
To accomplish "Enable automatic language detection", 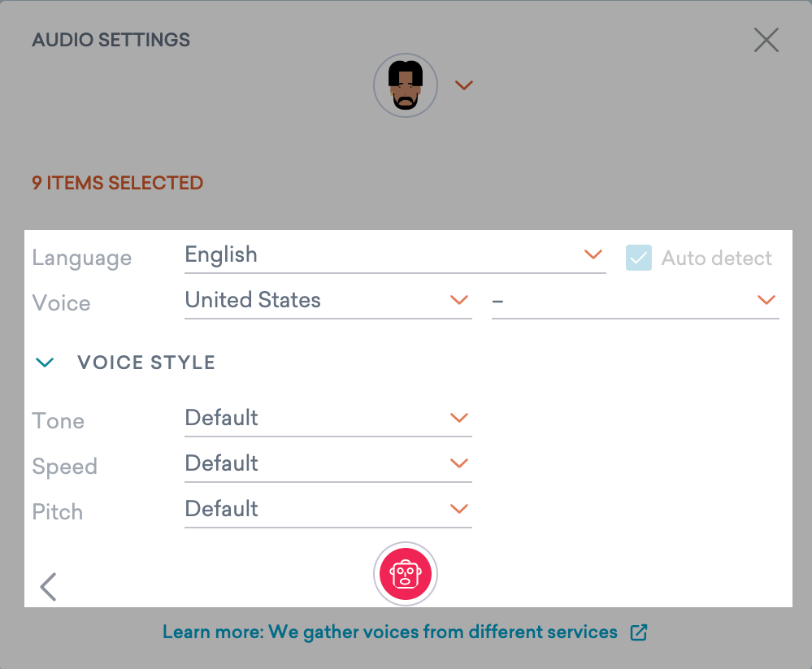I will click(639, 258).
